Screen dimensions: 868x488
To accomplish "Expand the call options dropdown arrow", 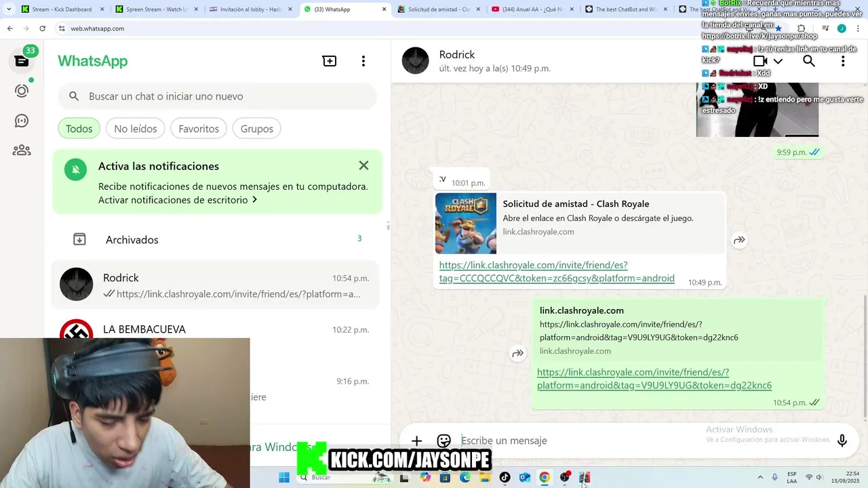I will tap(778, 61).
